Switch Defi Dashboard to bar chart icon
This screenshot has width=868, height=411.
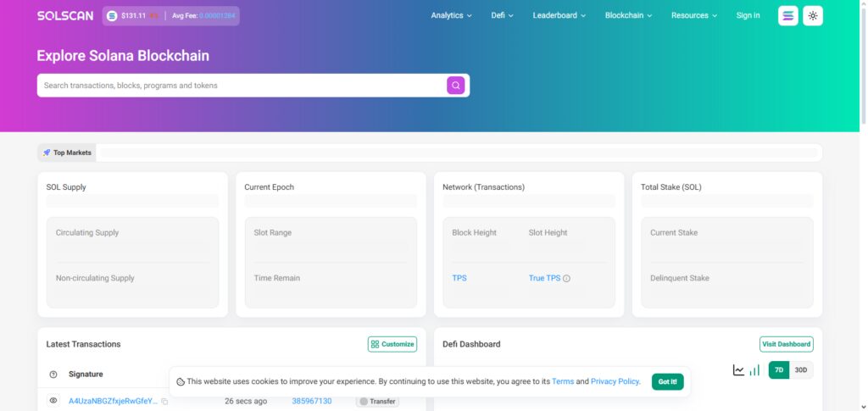[x=754, y=370]
